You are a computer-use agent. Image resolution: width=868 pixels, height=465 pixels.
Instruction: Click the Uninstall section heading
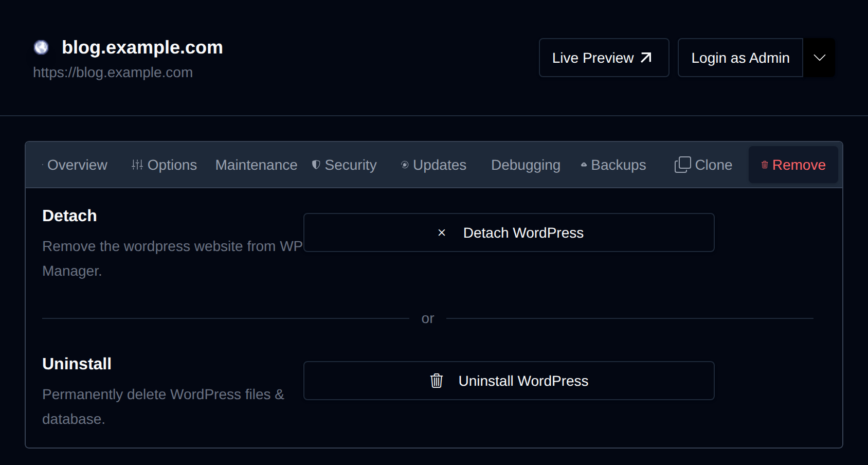coord(77,364)
